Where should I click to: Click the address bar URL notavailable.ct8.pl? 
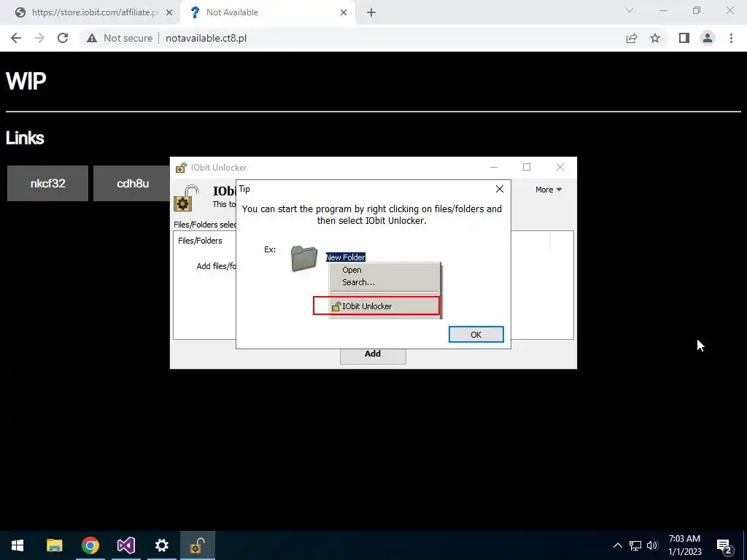pos(206,38)
